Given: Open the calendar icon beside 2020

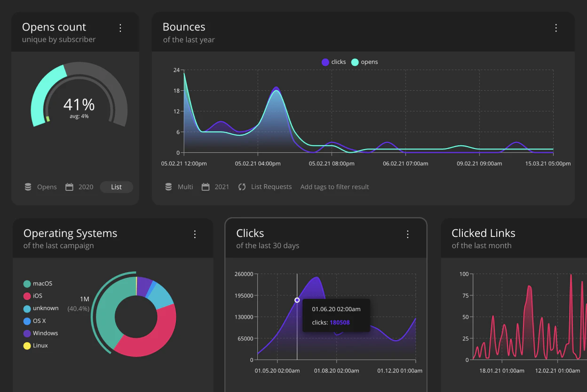Looking at the screenshot, I should coord(69,187).
